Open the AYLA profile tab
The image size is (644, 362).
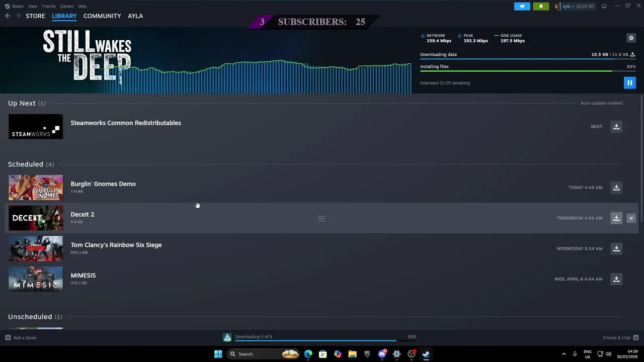click(x=135, y=16)
